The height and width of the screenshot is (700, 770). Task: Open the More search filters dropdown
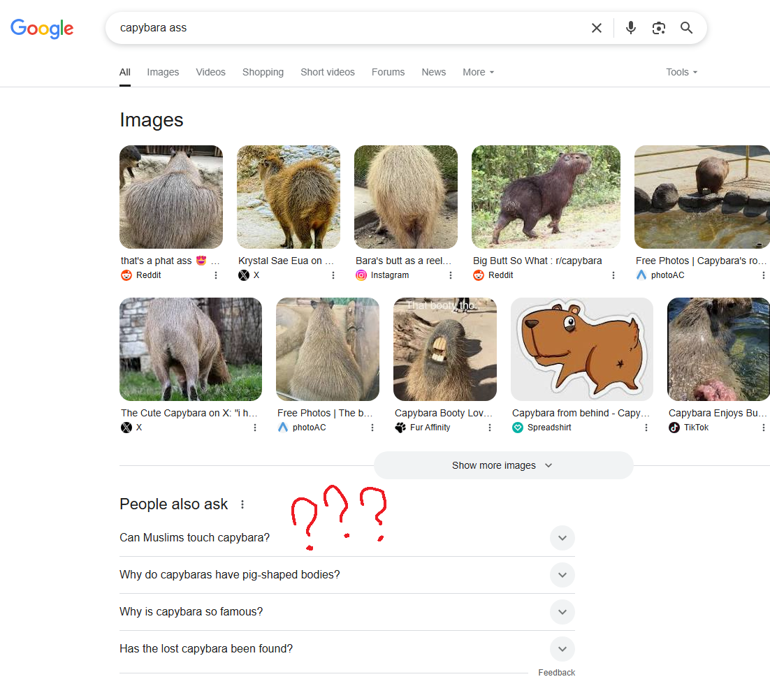[479, 72]
